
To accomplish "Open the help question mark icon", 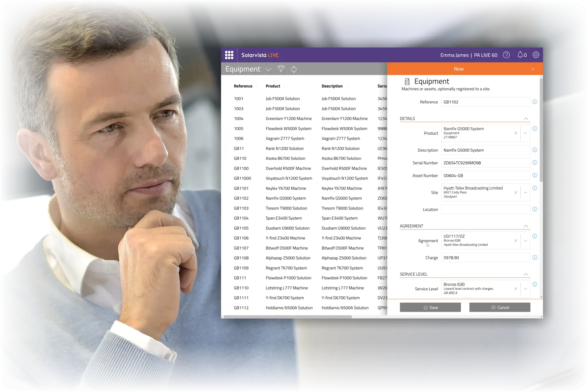I will (x=506, y=55).
